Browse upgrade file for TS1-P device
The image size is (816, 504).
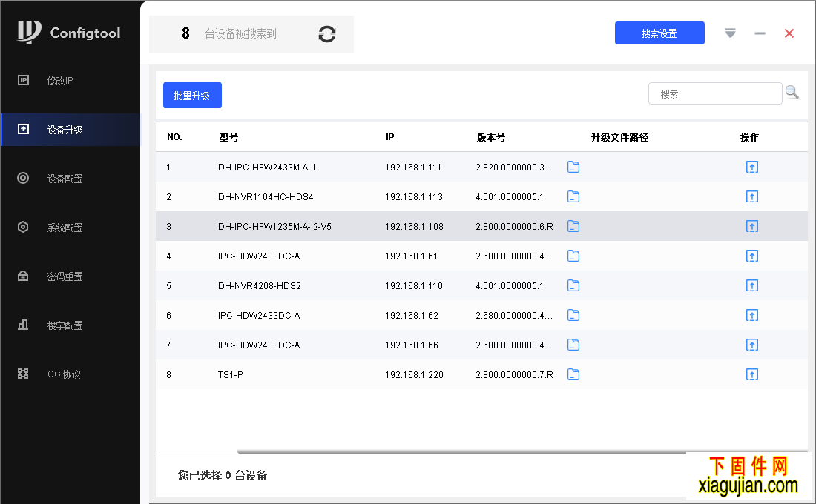point(573,374)
